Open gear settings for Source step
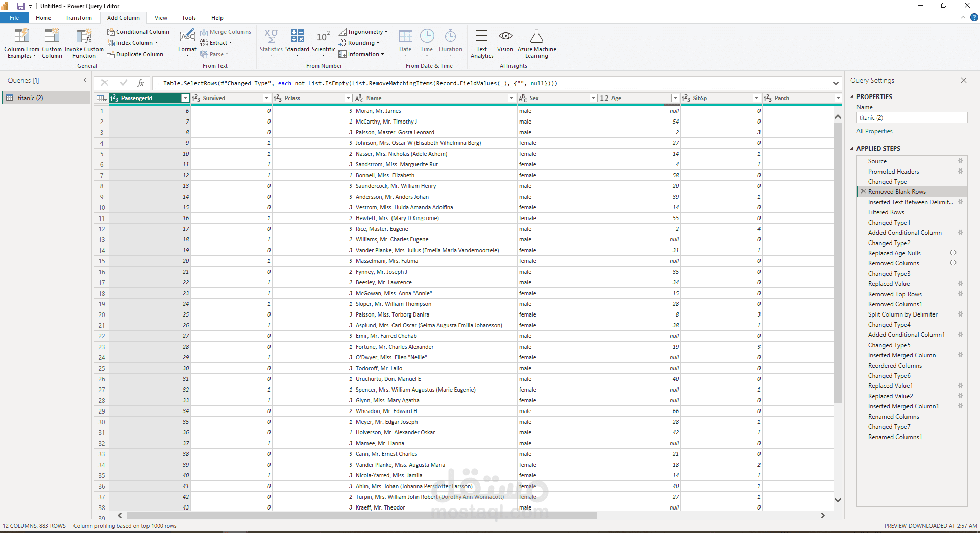This screenshot has height=533, width=980. pyautogui.click(x=960, y=161)
